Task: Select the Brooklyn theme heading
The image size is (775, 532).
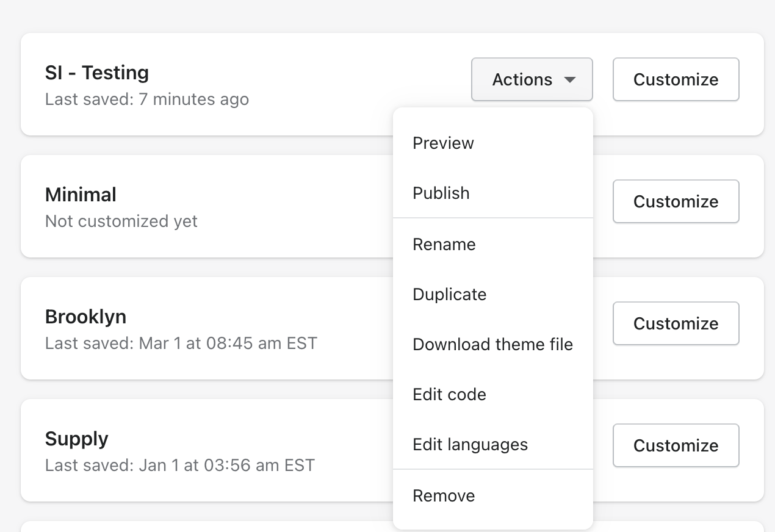Action: (86, 317)
